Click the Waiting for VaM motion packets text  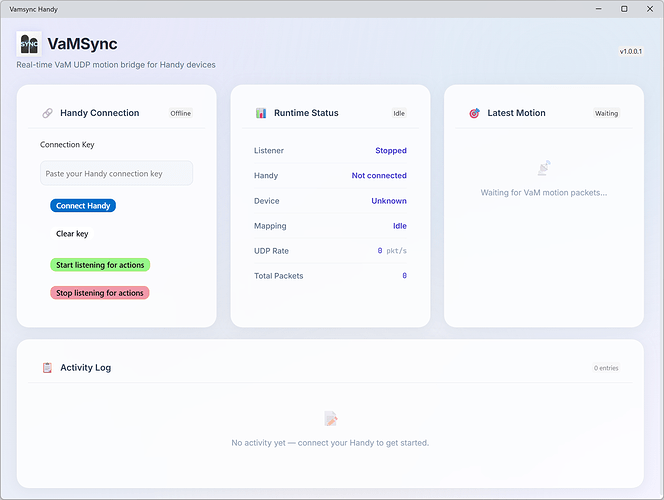click(x=544, y=193)
